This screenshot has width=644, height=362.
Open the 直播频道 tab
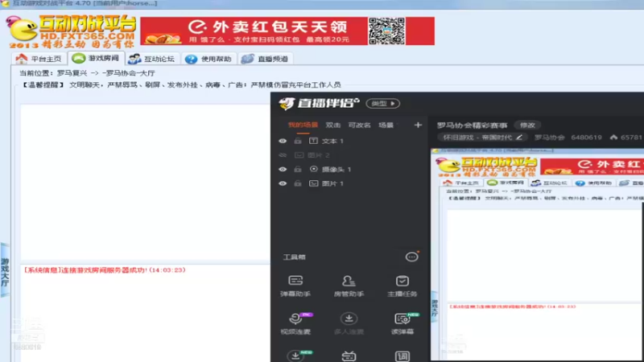pos(265,59)
